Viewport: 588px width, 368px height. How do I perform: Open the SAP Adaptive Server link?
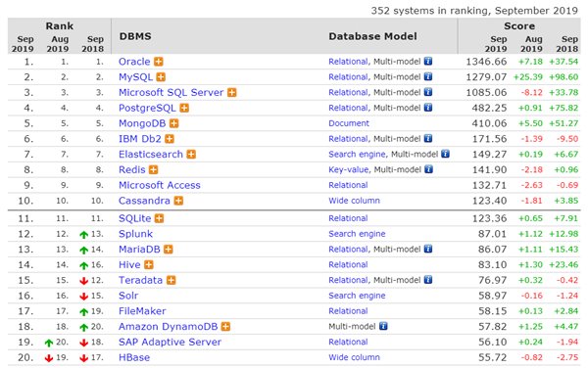click(x=170, y=343)
